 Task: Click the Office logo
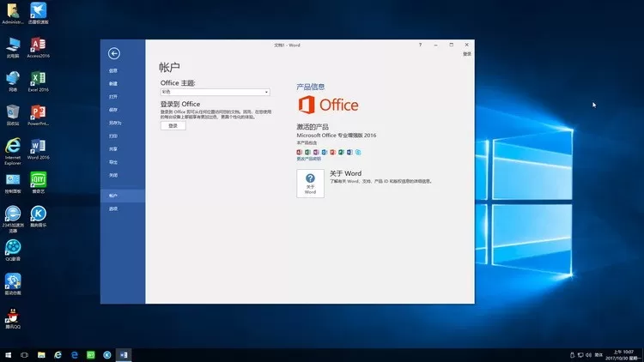point(328,105)
